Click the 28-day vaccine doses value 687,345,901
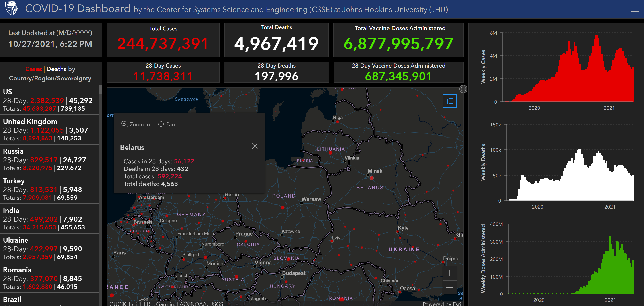Screen dimensions: 644x306 point(398,76)
